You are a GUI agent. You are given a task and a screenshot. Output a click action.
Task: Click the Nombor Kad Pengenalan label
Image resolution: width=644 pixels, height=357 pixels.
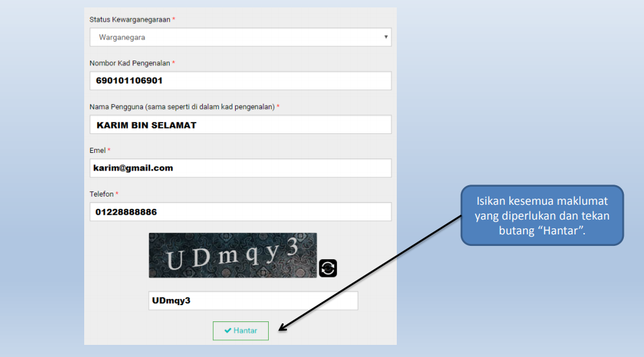click(x=129, y=63)
